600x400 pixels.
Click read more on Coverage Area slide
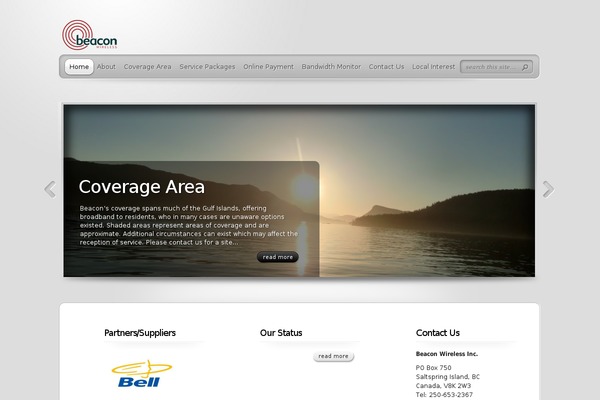[x=277, y=257]
